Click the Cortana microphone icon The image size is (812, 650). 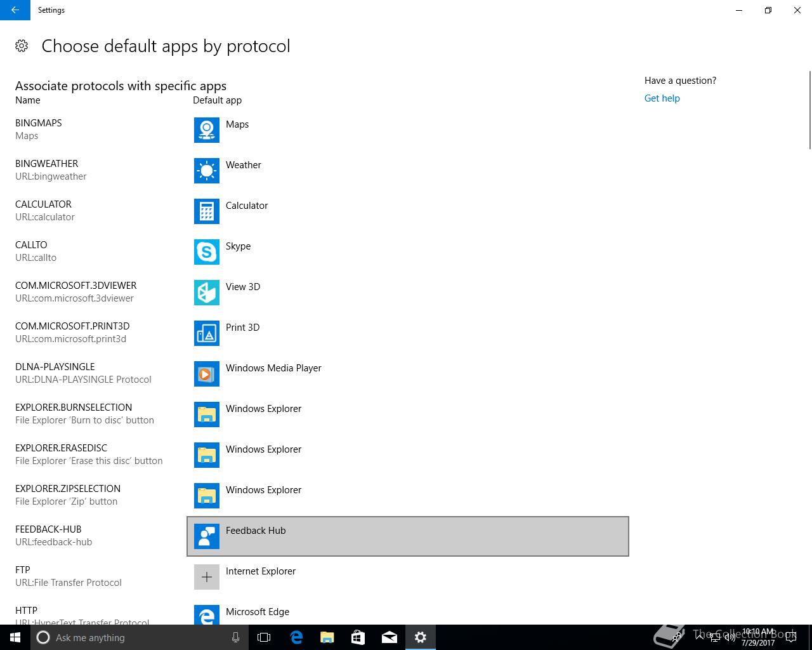tap(235, 637)
